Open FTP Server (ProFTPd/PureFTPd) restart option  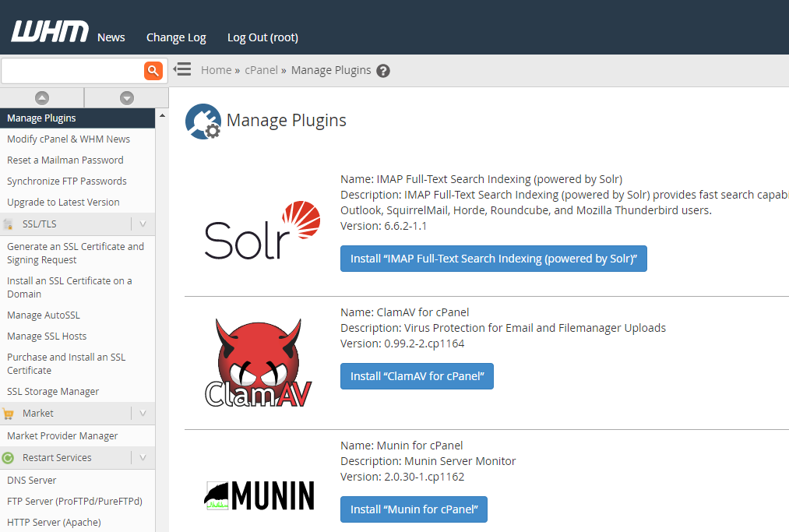tap(75, 502)
